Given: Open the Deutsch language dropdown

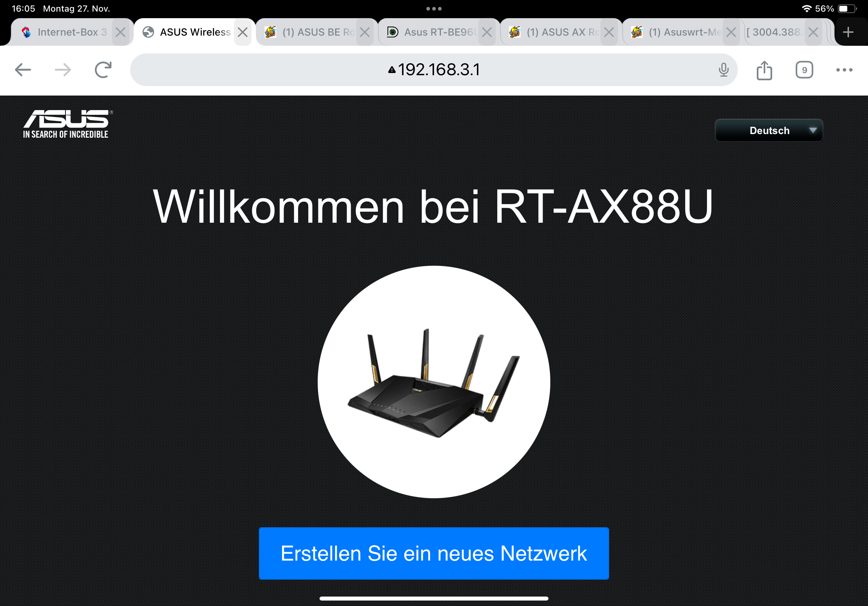Looking at the screenshot, I should (769, 131).
